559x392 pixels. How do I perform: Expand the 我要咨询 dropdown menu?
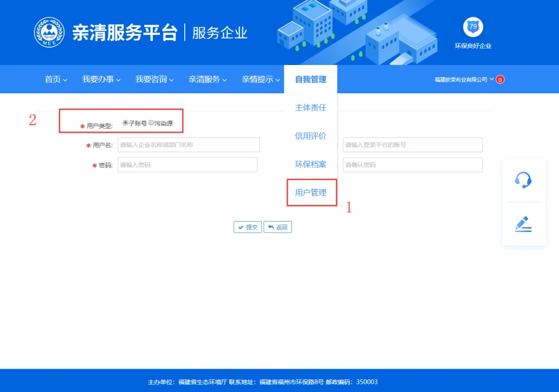click(x=154, y=79)
